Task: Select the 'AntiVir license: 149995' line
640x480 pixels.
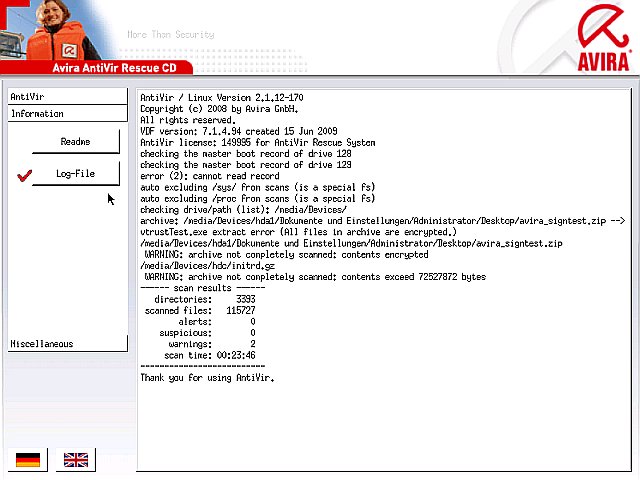Action: (258, 142)
